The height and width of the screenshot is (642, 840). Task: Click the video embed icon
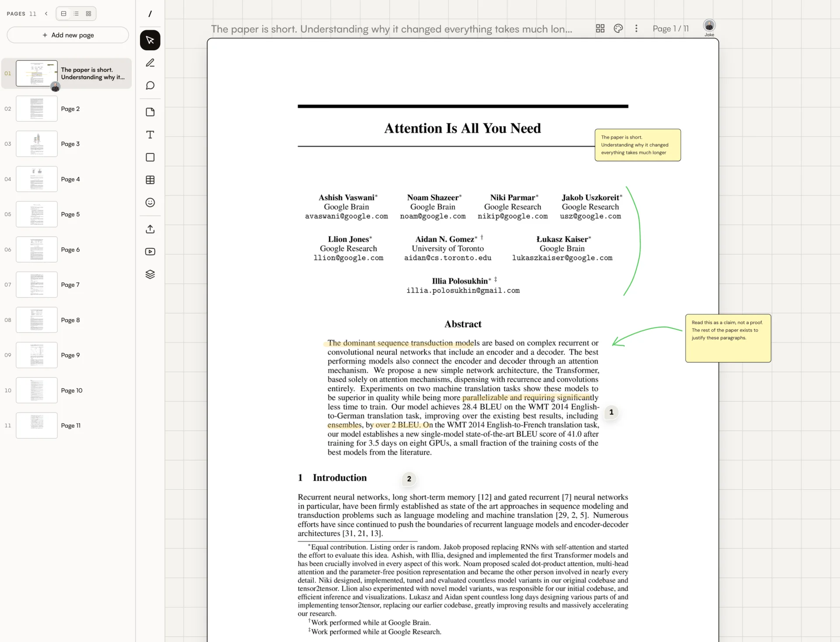click(150, 251)
